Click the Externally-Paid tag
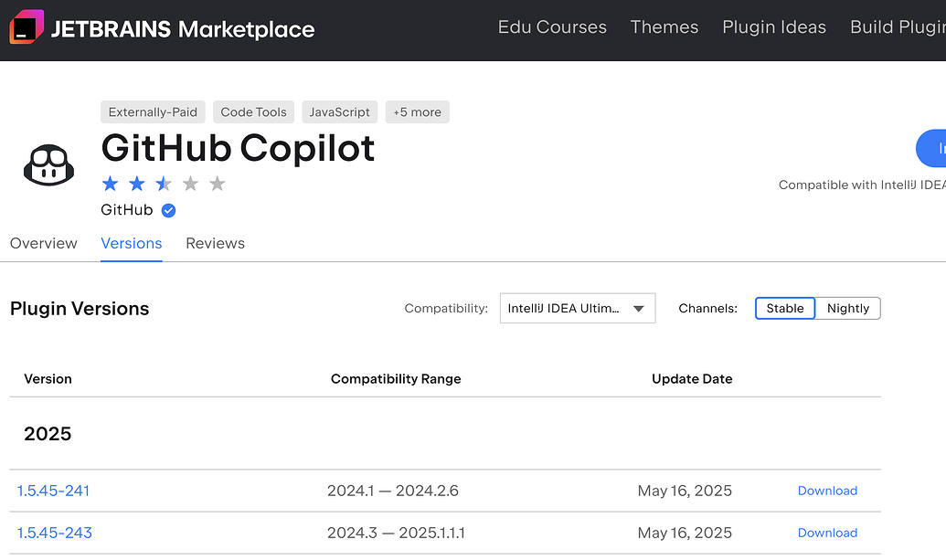The height and width of the screenshot is (560, 946). pos(153,112)
